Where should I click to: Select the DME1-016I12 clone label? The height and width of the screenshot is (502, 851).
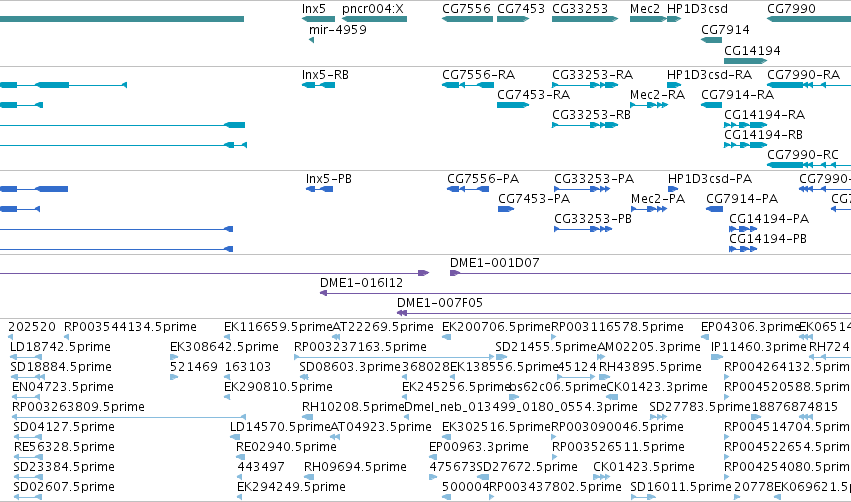(x=361, y=283)
